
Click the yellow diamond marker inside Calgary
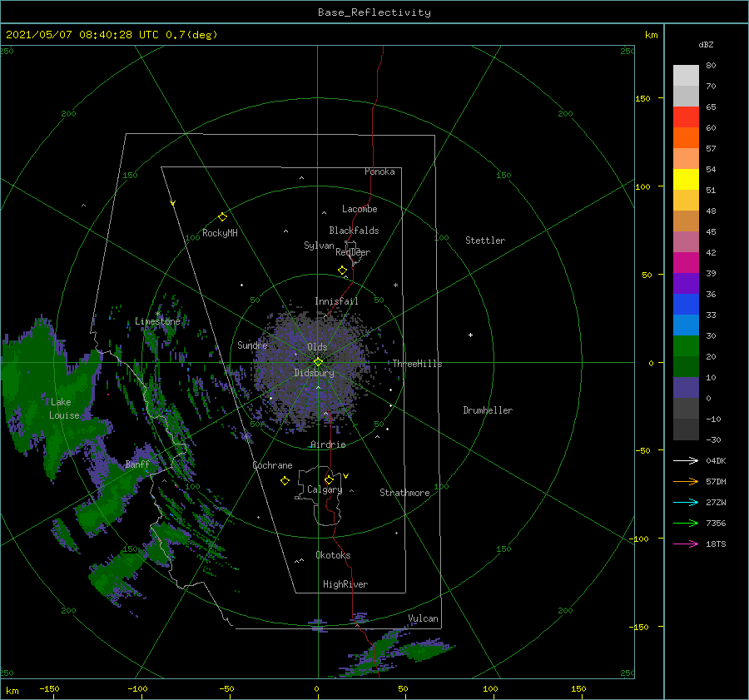tap(329, 479)
